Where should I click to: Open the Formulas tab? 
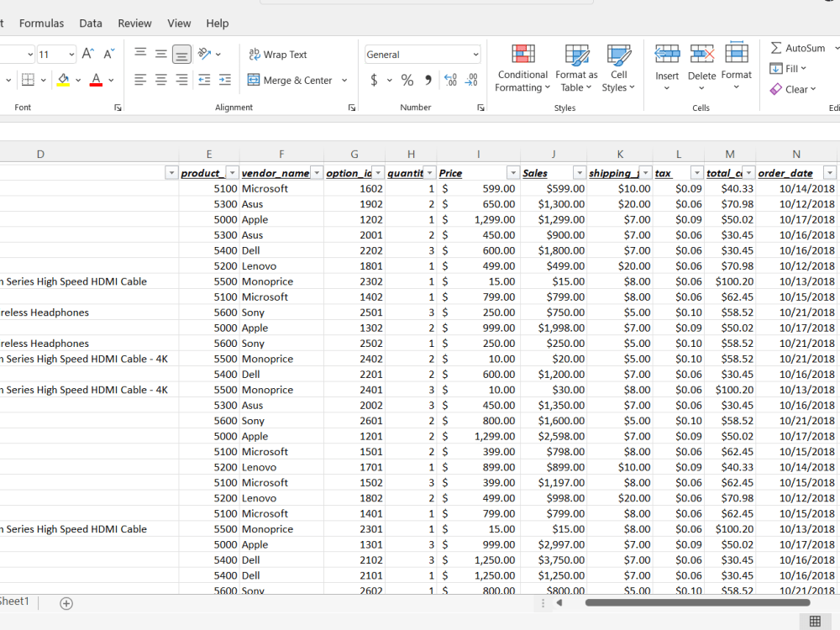(x=41, y=23)
